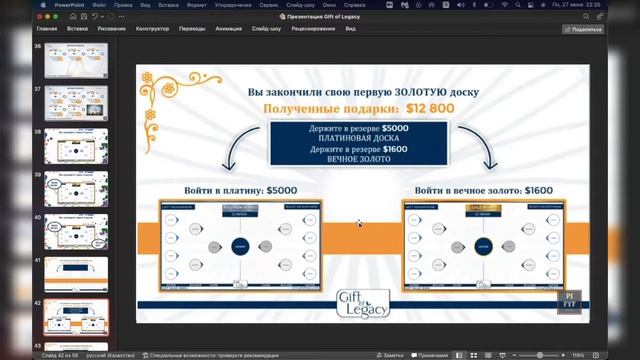Open the Файл menu in menu bar
Image resolution: width=640 pixels, height=360 pixels.
click(x=99, y=5)
